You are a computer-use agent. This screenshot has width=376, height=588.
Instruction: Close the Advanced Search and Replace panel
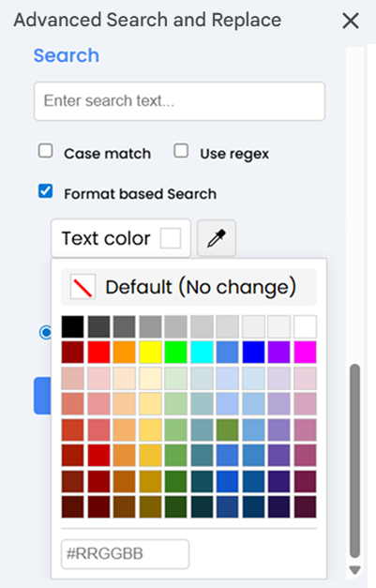(351, 21)
